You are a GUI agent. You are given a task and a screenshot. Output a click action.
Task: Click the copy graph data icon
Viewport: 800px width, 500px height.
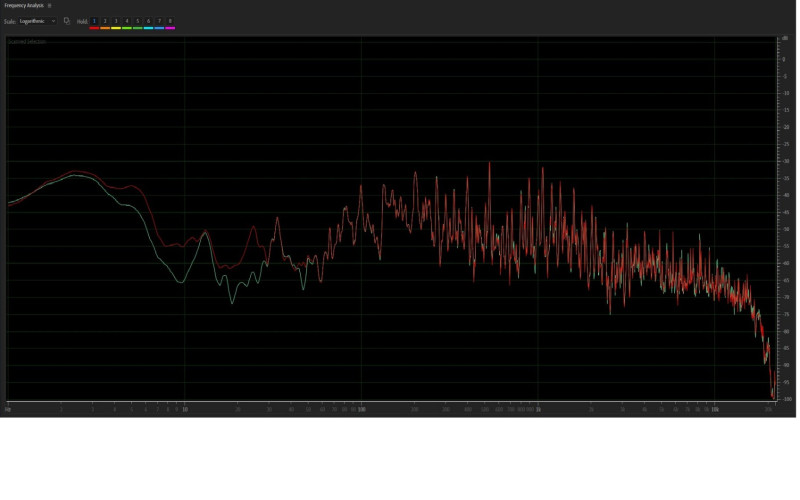(x=67, y=21)
